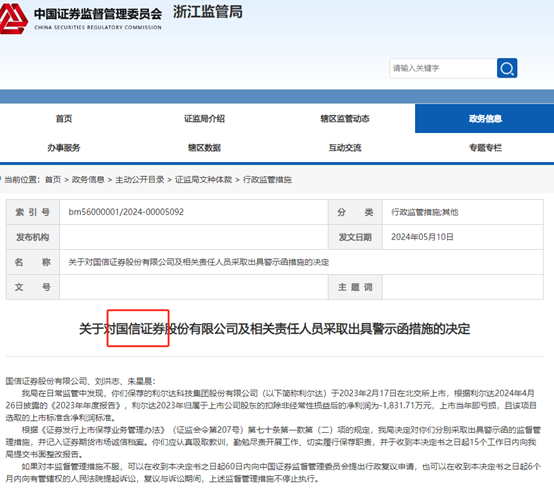Click 证监局文种体裁 breadcrumb link

tap(204, 180)
